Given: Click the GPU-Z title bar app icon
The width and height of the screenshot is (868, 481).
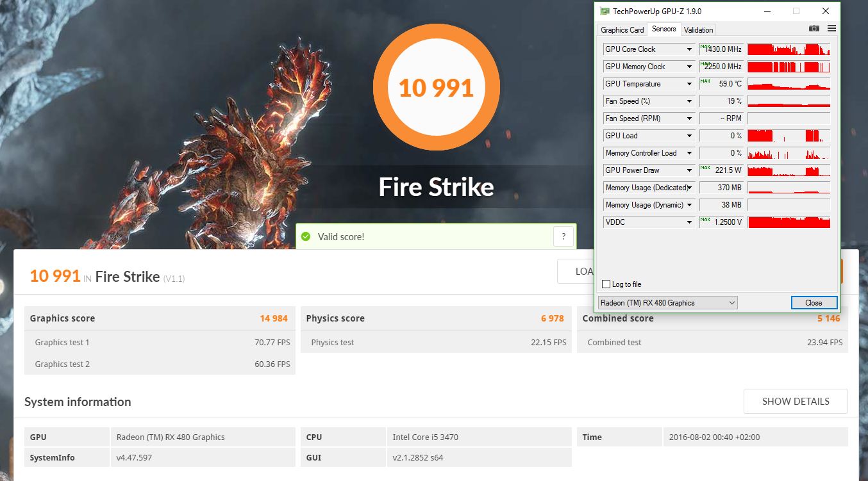Looking at the screenshot, I should [x=605, y=11].
